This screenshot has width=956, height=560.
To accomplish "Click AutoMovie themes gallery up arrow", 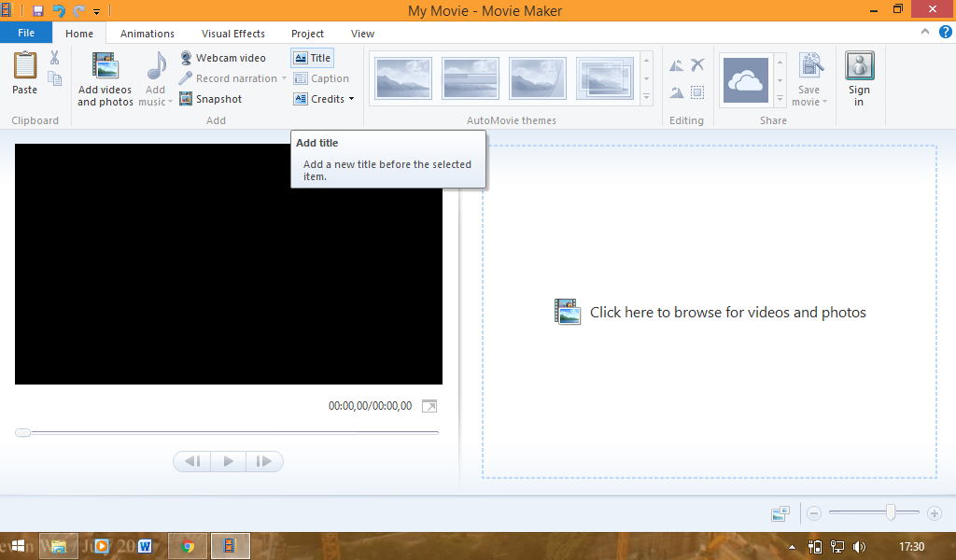I will [x=647, y=61].
